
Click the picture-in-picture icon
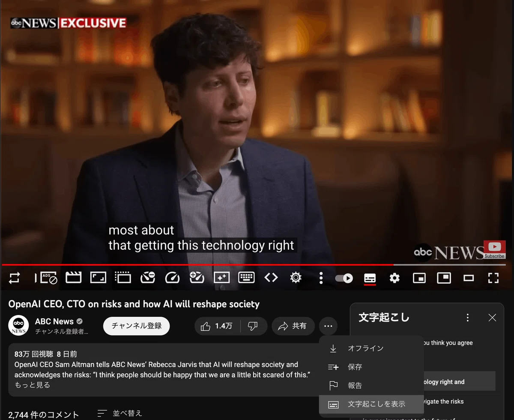coord(444,278)
